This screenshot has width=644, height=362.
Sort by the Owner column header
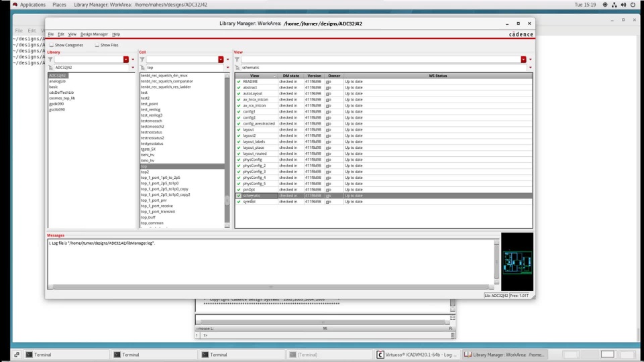(x=334, y=76)
